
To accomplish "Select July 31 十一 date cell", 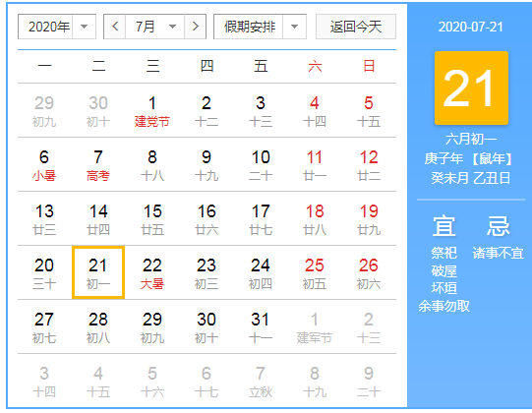I will pos(261,326).
